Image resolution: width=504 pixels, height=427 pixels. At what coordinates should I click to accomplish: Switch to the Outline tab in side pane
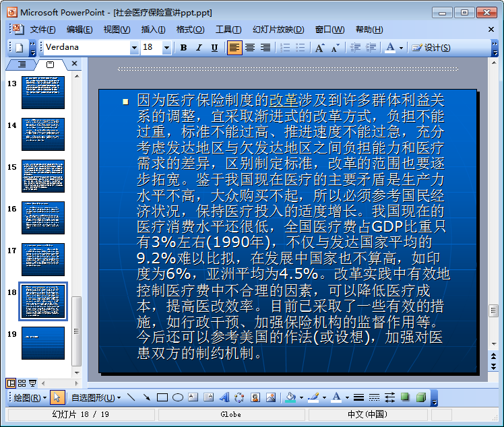tap(22, 65)
